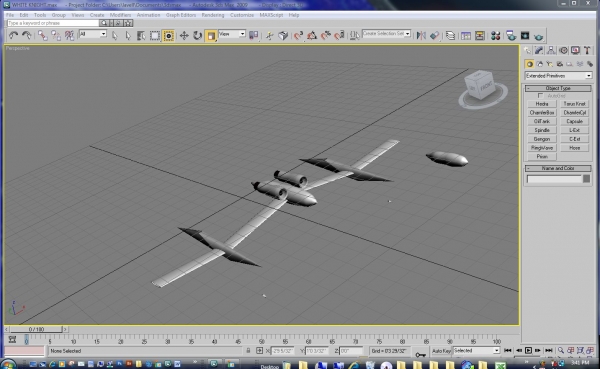Click the ChamferBox primitive button
Viewport: 600px width, 369px height.
[x=542, y=113]
